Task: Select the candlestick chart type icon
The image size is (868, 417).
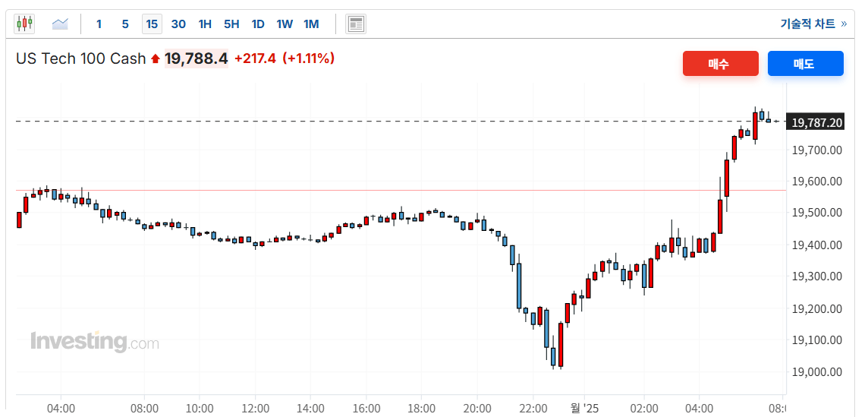Action: 25,24
